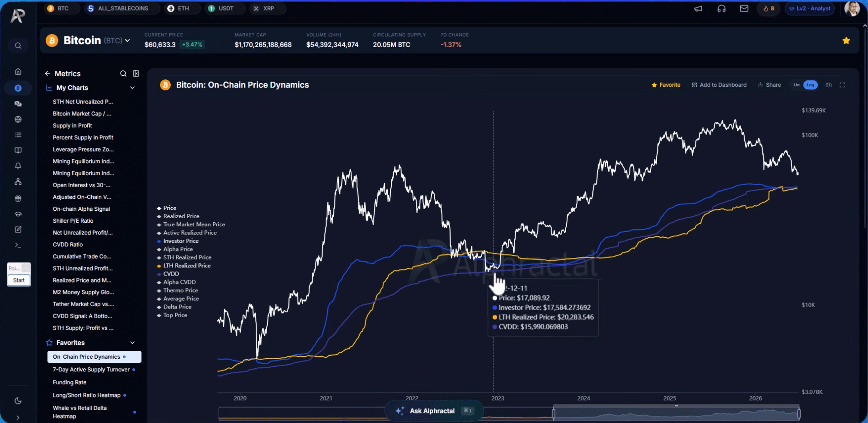Toggle Alpha CVDD series in legend
This screenshot has height=423, width=868.
coord(176,282)
